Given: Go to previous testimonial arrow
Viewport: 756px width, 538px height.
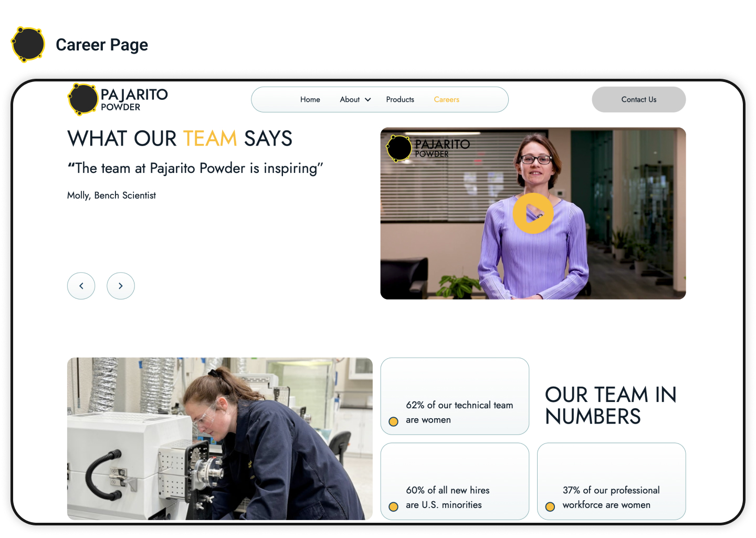Looking at the screenshot, I should 81,286.
